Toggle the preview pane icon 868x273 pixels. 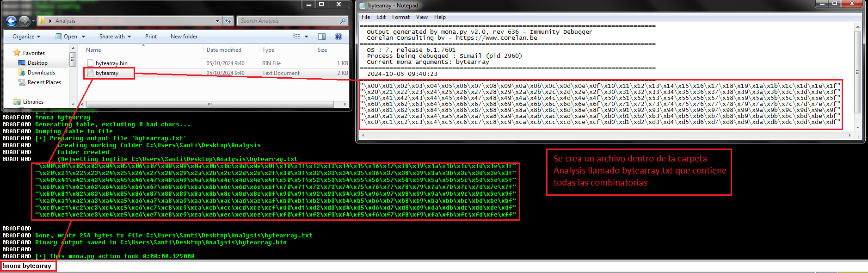322,37
